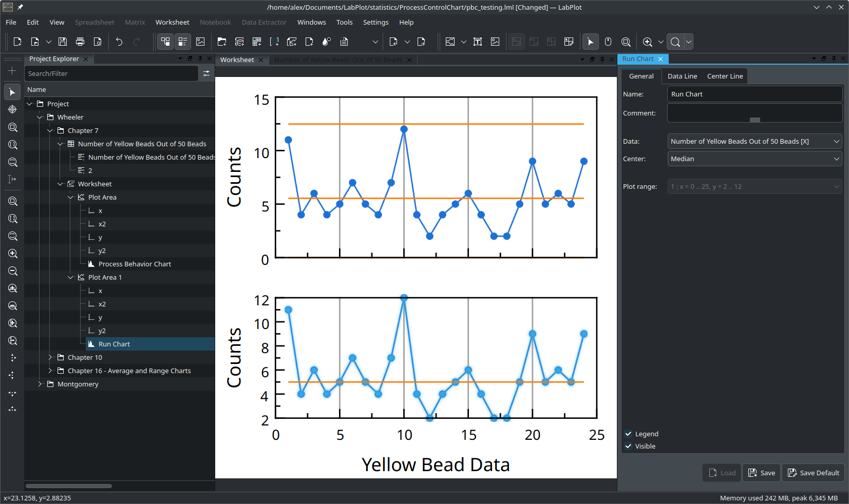Open the Settings menu
The height and width of the screenshot is (504, 849).
click(x=375, y=22)
